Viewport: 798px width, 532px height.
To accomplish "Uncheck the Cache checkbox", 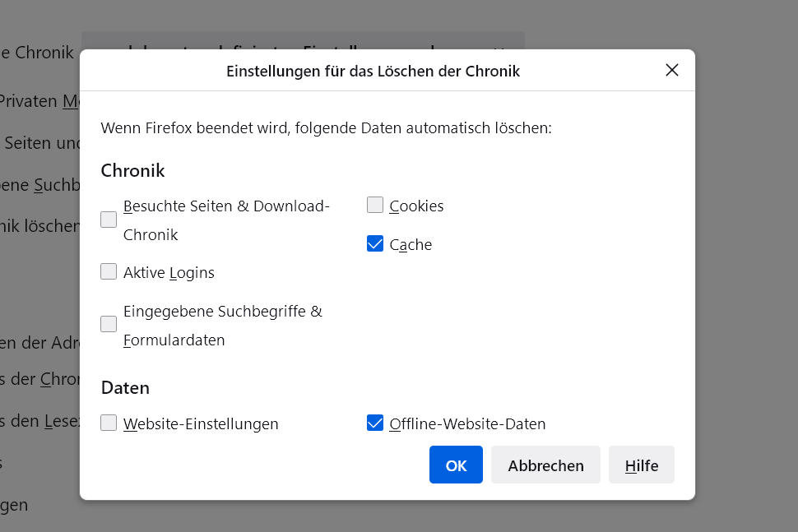I will point(375,244).
